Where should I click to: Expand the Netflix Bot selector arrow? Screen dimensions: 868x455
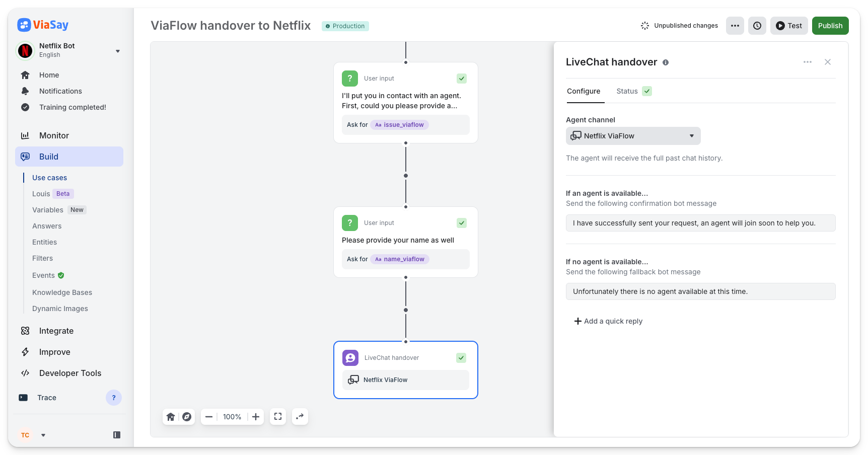click(118, 51)
